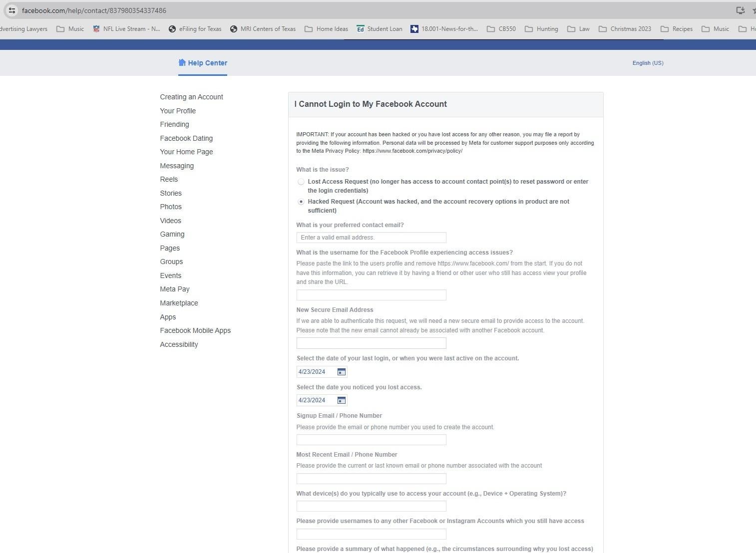This screenshot has height=553, width=756.
Task: Open 18.001-News-for-th... bookmark
Action: tap(444, 29)
